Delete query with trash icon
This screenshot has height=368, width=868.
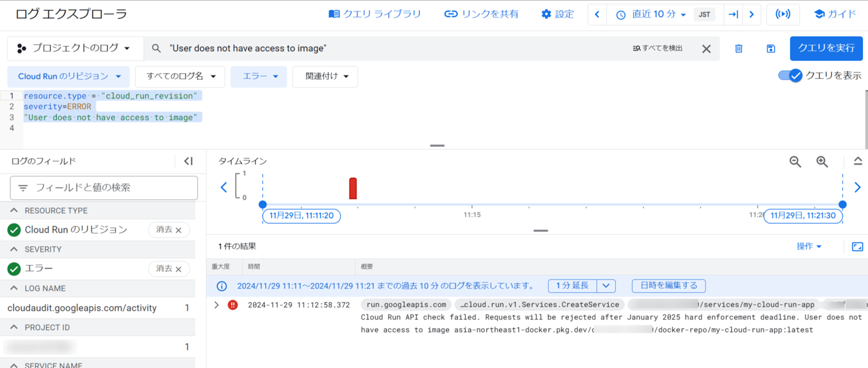(x=739, y=49)
